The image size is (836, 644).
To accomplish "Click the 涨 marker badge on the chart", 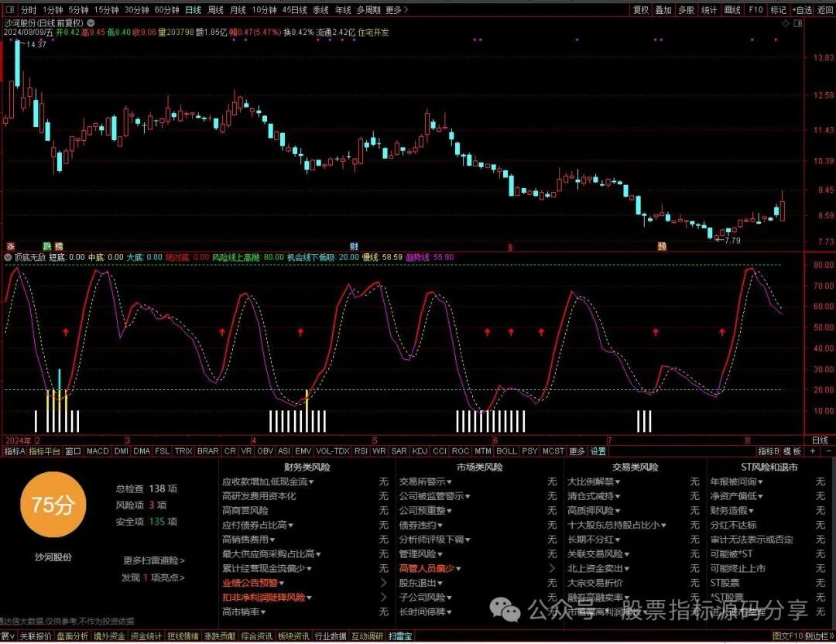I will [10, 246].
